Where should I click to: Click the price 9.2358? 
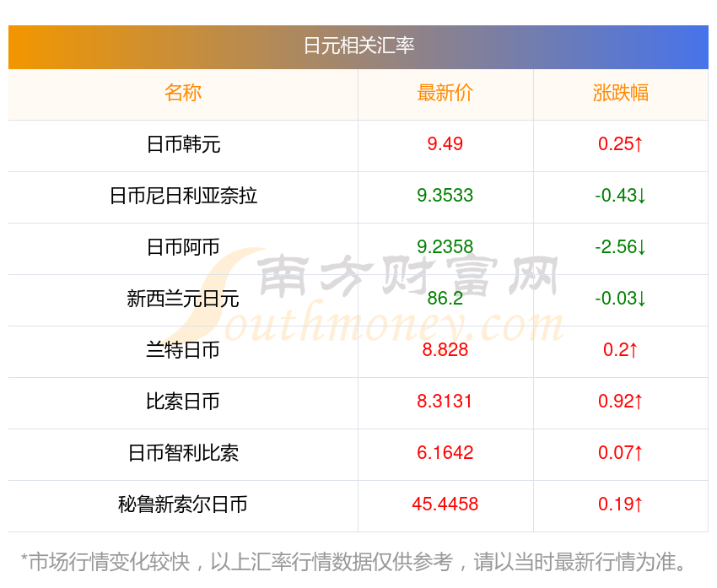(445, 247)
